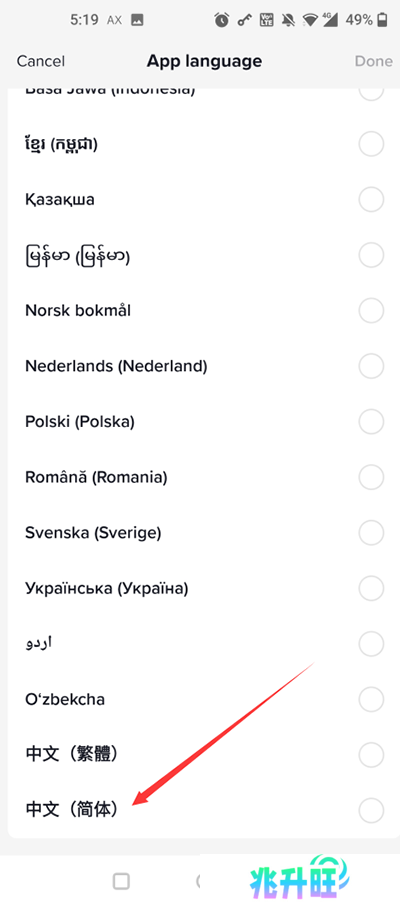Pick the Română (Romania) language row
Image resolution: width=400 pixels, height=904 pixels.
click(x=200, y=477)
